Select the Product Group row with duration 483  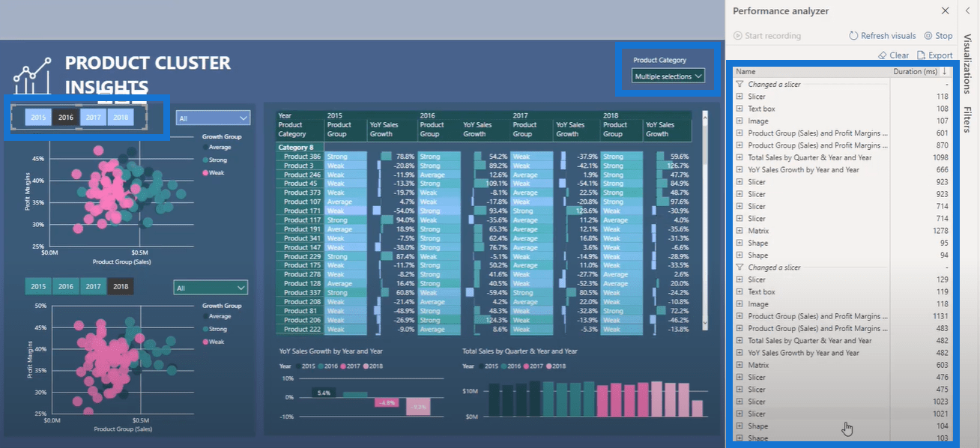(842, 328)
